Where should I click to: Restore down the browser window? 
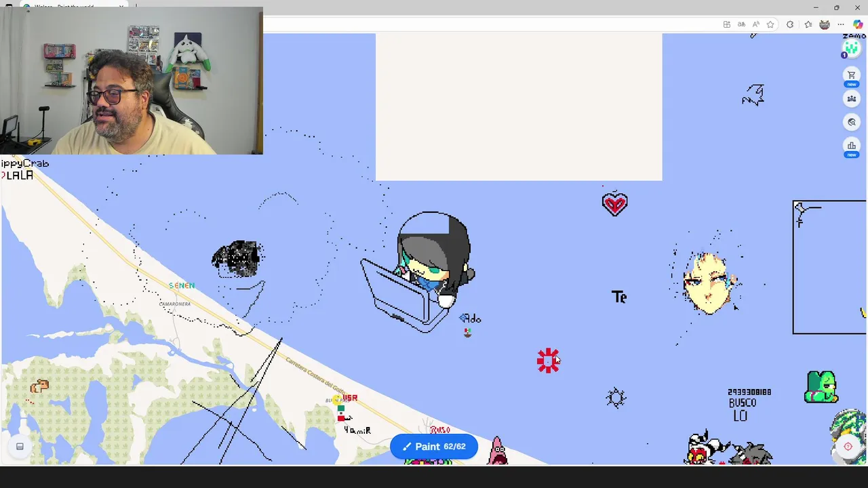(x=837, y=7)
